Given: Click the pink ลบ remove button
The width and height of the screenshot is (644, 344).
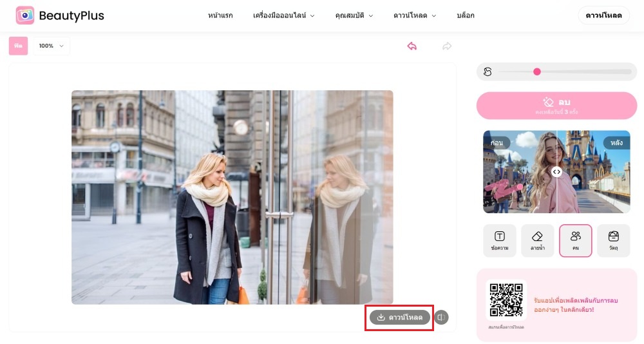Looking at the screenshot, I should pyautogui.click(x=556, y=106).
